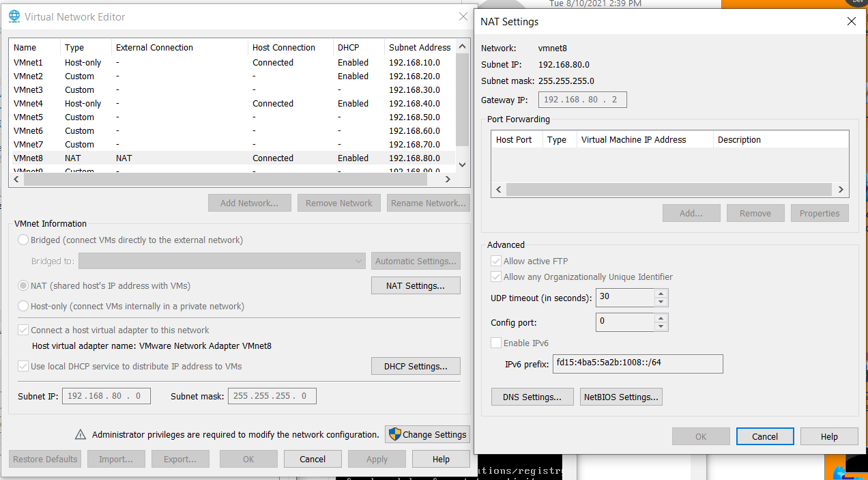Image resolution: width=868 pixels, height=480 pixels.
Task: Increase Config port with up arrow
Action: click(661, 317)
